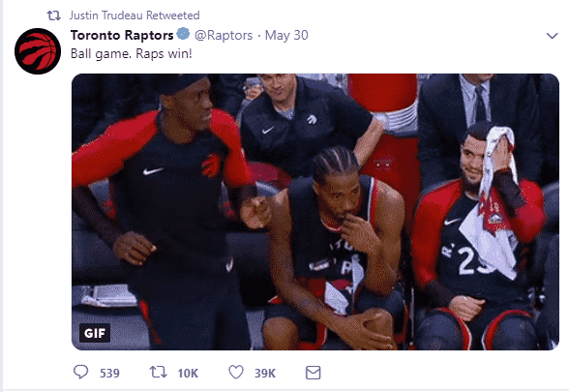Click blank space right of envelope icon
Image resolution: width=569 pixels, height=392 pixels.
coord(435,373)
